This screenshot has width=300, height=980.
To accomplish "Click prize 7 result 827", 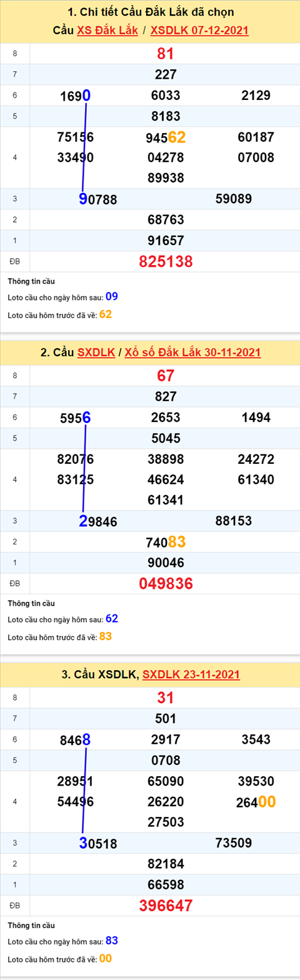I will (166, 397).
